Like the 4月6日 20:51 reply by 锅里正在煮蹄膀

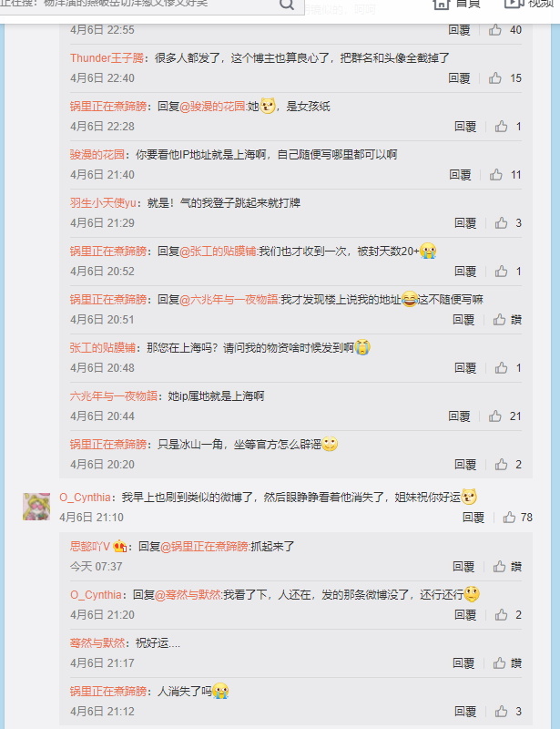[500, 320]
